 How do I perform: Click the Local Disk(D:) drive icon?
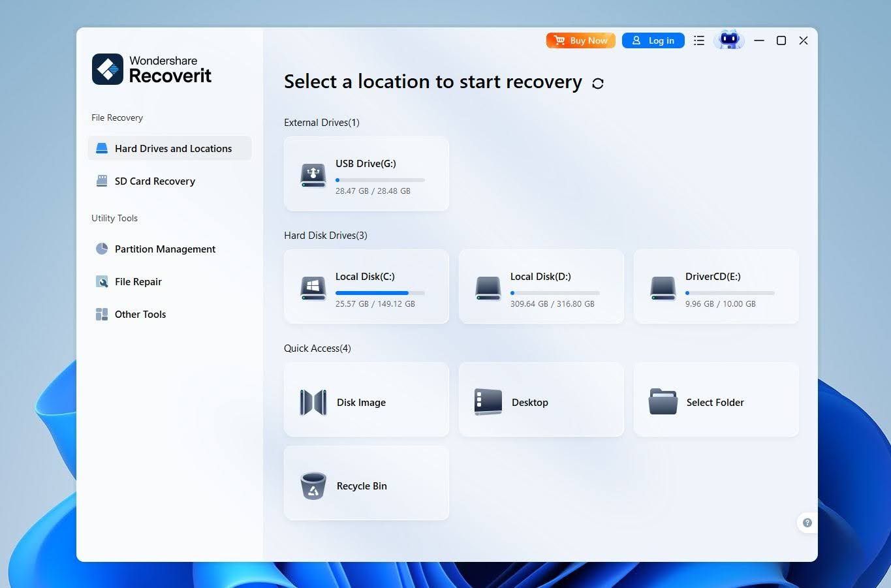(x=488, y=288)
